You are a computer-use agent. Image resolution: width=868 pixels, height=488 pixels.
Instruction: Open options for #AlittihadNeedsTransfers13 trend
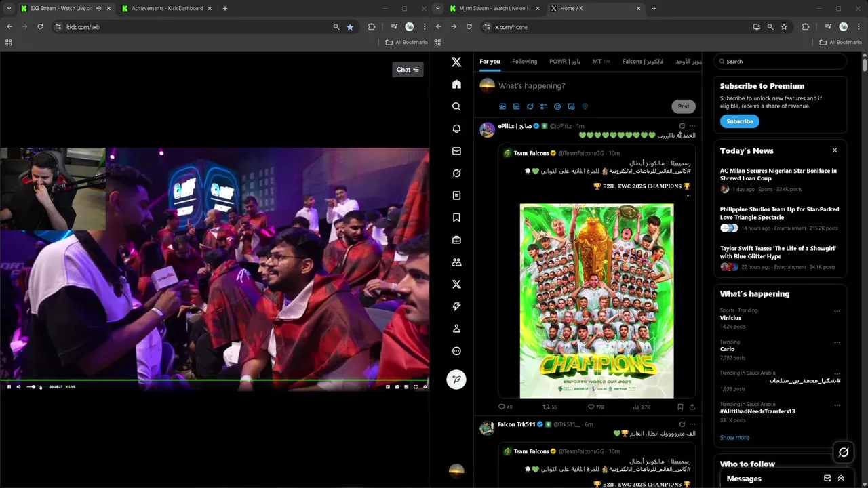coord(837,405)
